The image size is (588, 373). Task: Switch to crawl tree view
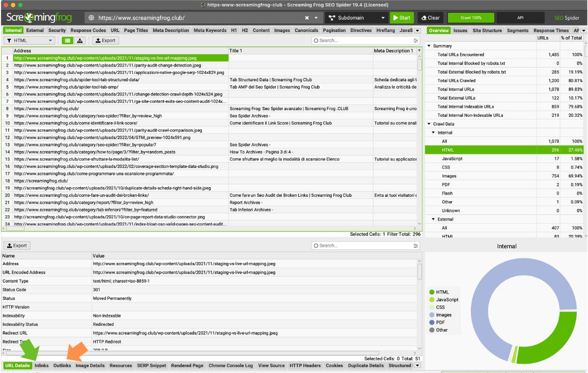point(80,40)
